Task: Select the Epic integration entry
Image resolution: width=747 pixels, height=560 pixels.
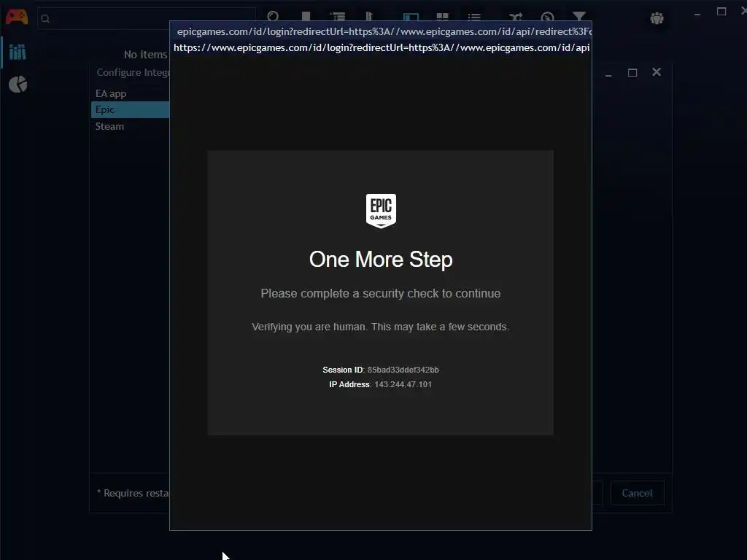Action: pyautogui.click(x=130, y=109)
